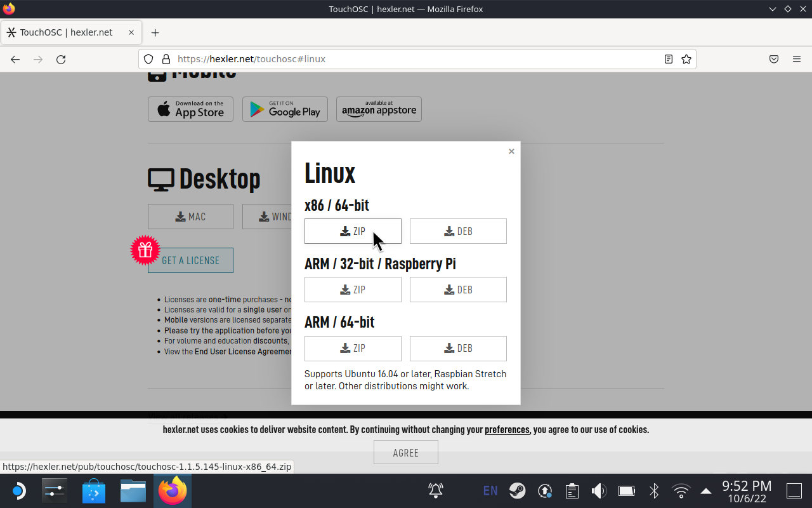Download ARM 32-bit Raspberry Pi ZIP
This screenshot has height=508, width=812.
[x=353, y=290]
